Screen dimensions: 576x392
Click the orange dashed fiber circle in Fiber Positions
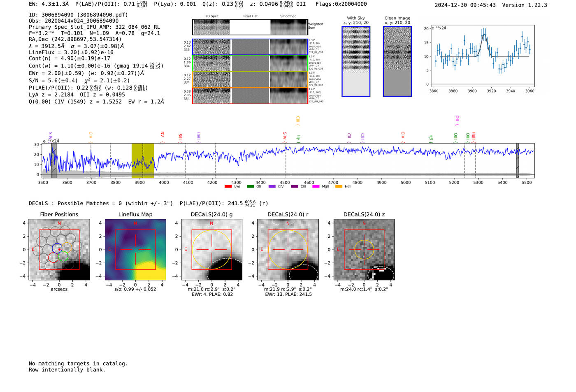click(67, 248)
